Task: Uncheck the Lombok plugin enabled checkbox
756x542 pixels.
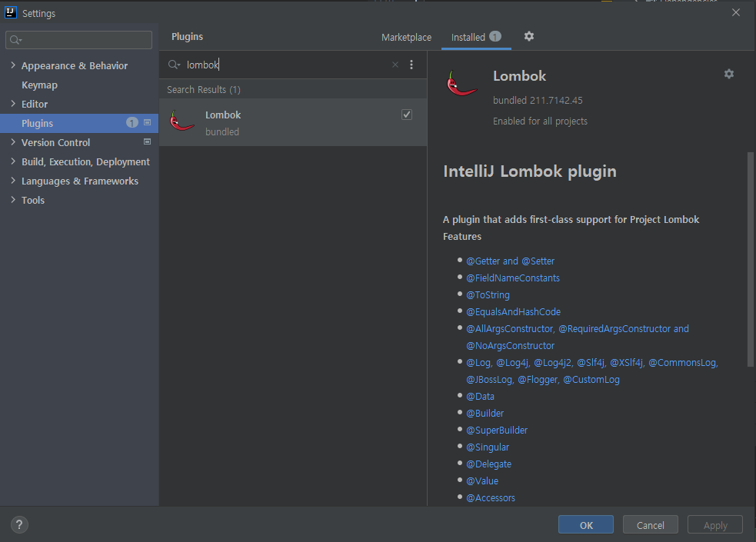Action: pyautogui.click(x=407, y=115)
